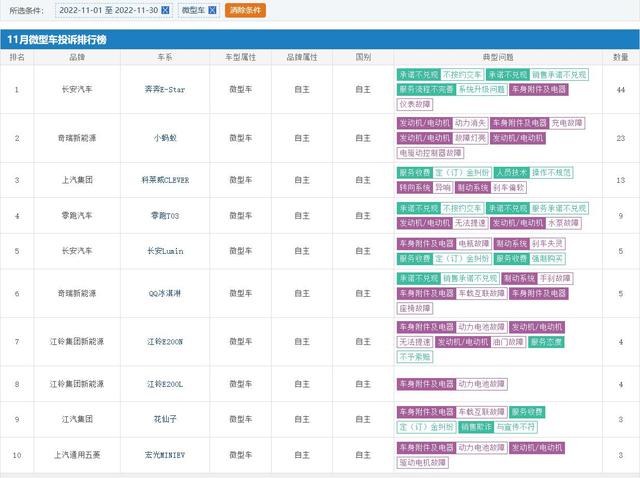Click the 电驱动控制器故障 tag for 小蚂蚁
This screenshot has width=640, height=478.
pos(430,153)
